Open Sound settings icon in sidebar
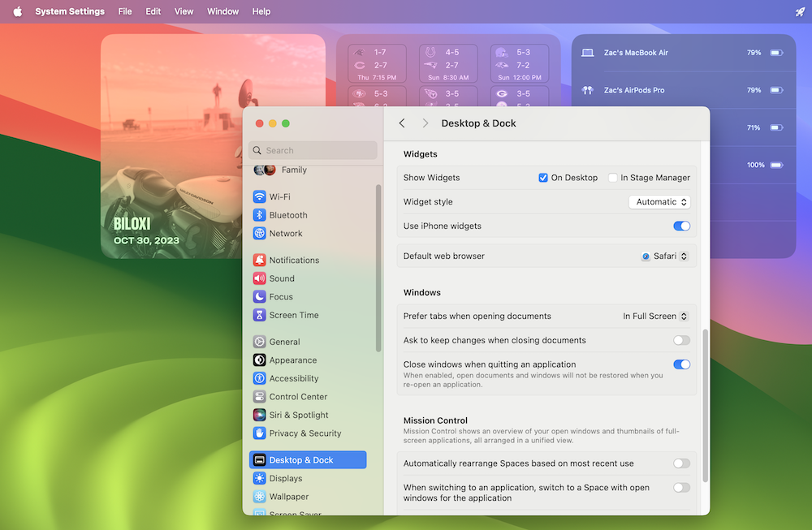 [x=259, y=278]
